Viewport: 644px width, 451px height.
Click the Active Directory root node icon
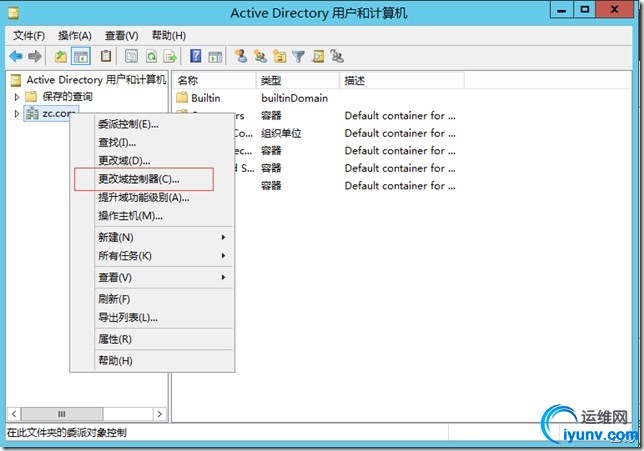16,80
